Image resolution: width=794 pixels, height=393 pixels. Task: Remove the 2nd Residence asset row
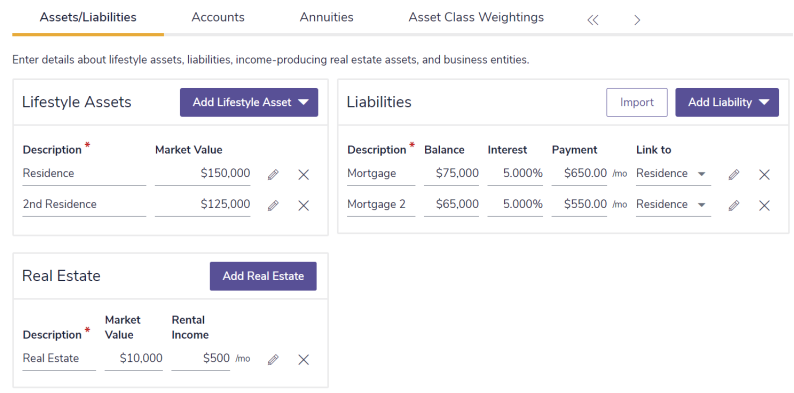303,206
